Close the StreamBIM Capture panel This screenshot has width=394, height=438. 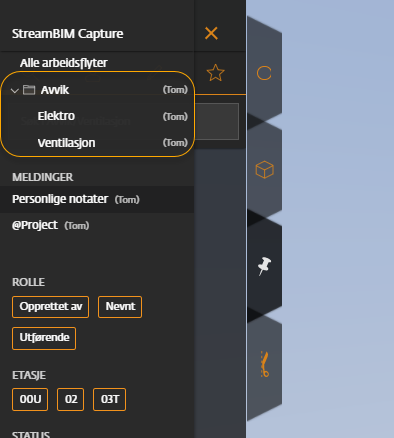(x=211, y=33)
